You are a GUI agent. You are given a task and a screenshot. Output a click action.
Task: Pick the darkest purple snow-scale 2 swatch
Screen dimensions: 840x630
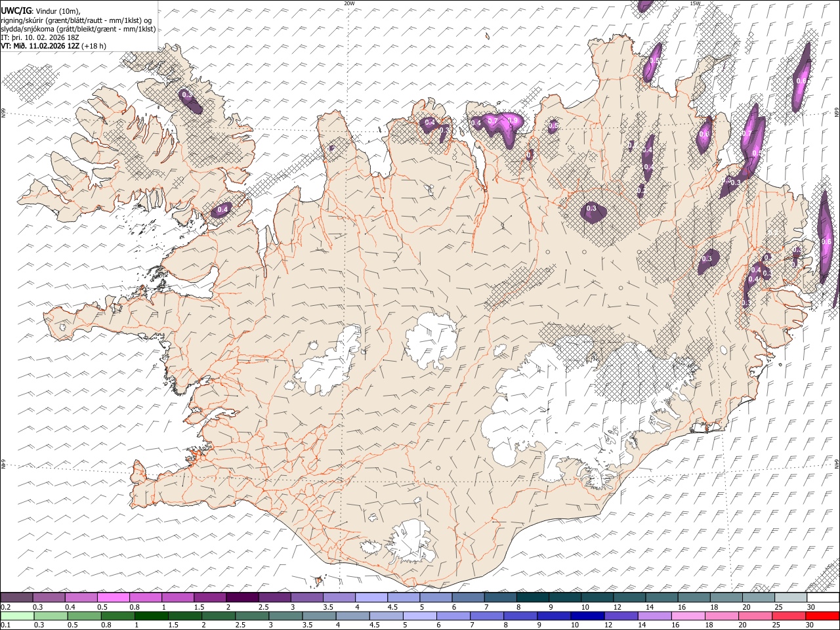point(242,598)
